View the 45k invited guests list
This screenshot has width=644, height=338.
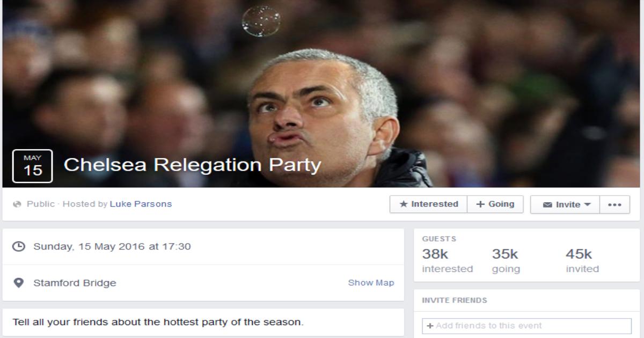[x=582, y=261]
